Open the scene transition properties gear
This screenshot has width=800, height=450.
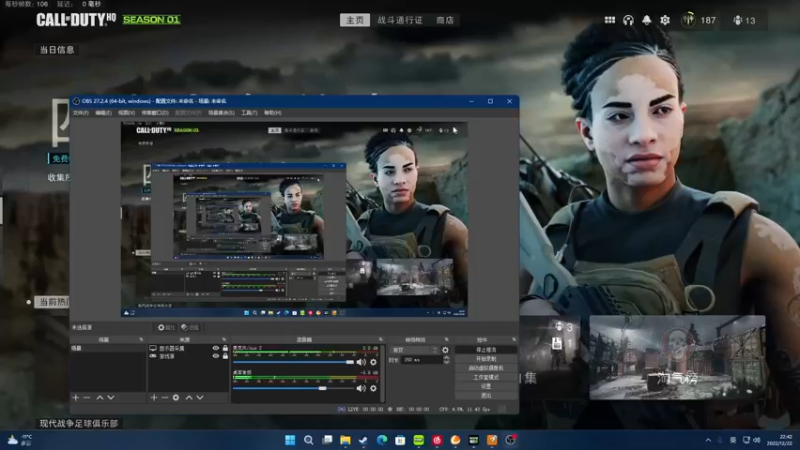point(445,350)
